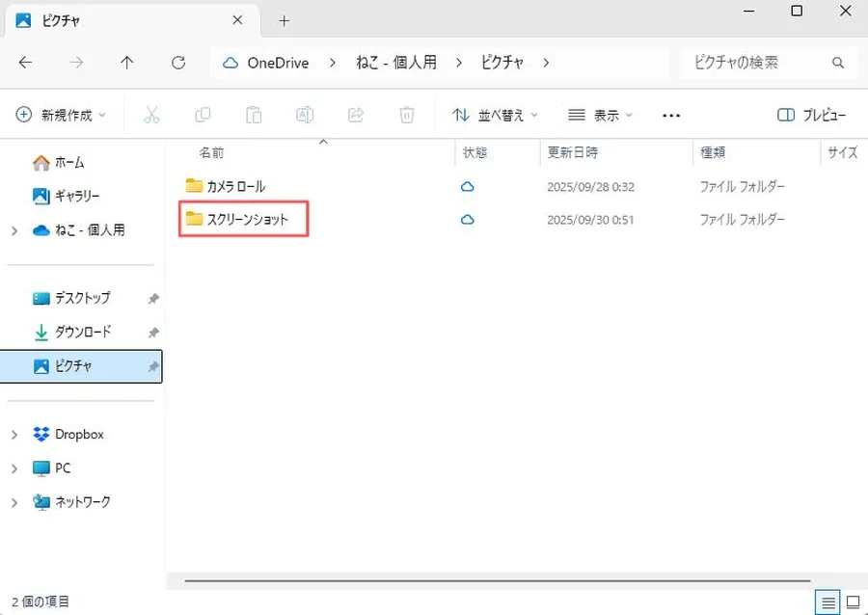Toggle the プレビュー preview pane

(x=811, y=115)
